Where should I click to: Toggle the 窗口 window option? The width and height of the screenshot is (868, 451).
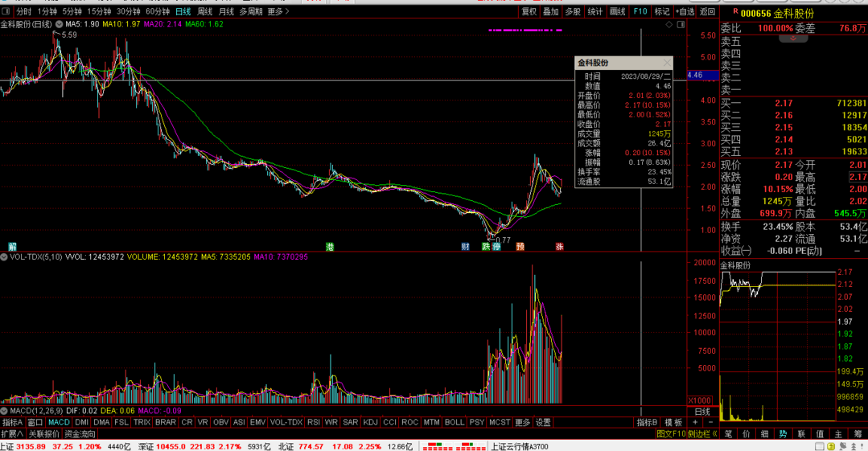pyautogui.click(x=35, y=422)
